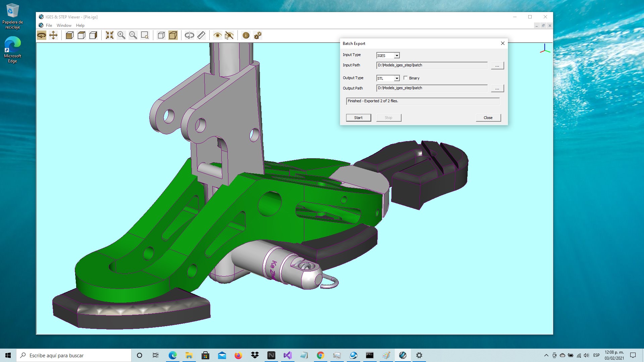The image size is (644, 362).
Task: Toggle the show-all eye icon
Action: (x=217, y=35)
